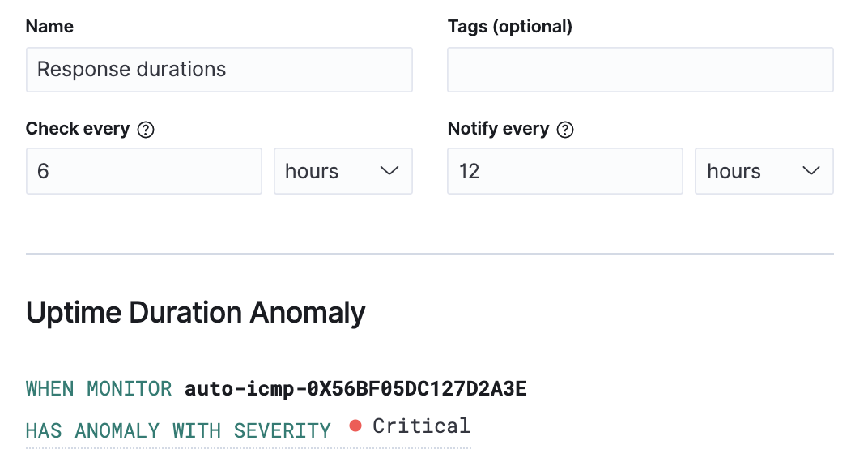The image size is (868, 462).
Task: Open the tooltip icon next to Notify every
Action: click(566, 130)
